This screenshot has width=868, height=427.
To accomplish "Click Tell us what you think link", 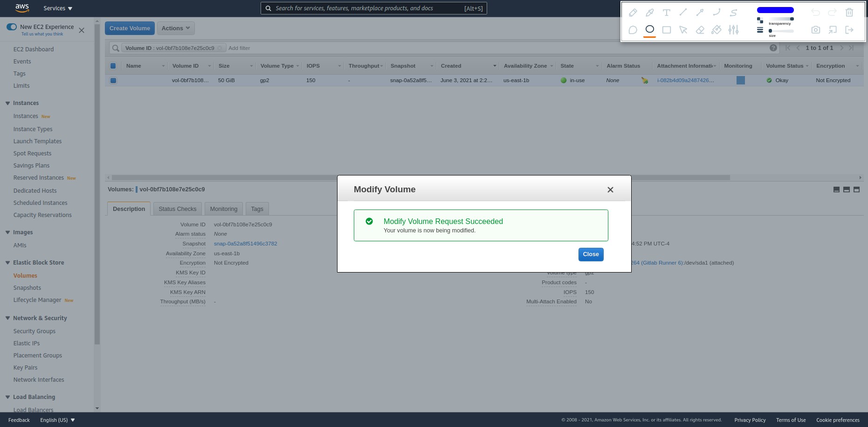I will 42,34.
